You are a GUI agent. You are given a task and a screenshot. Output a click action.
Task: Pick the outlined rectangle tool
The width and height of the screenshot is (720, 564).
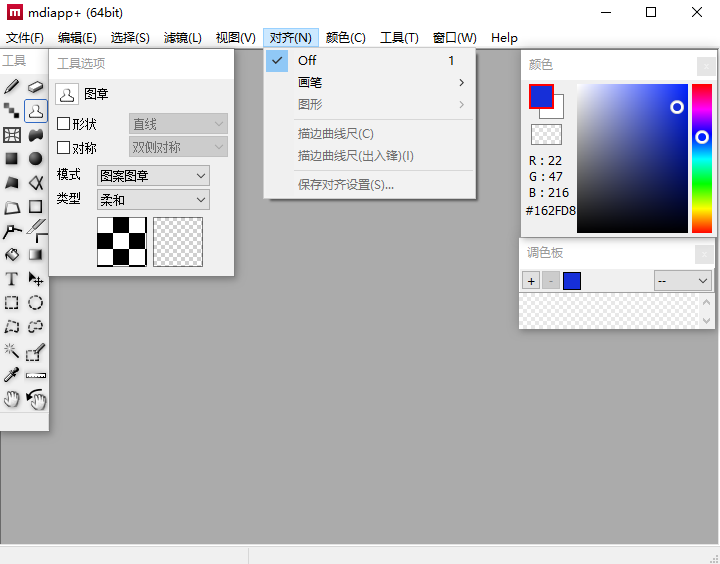coord(36,207)
